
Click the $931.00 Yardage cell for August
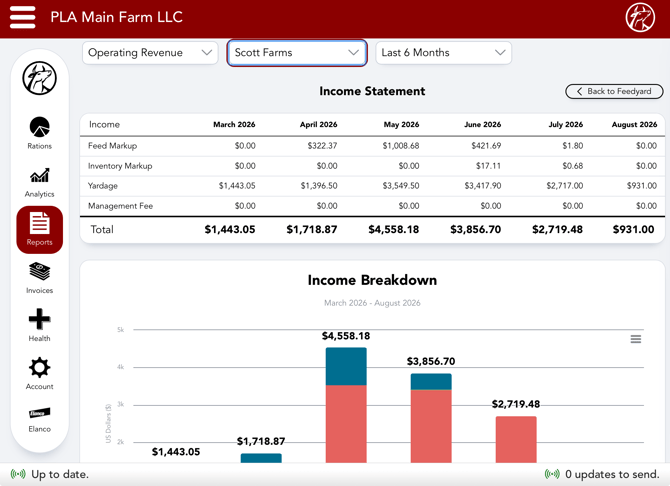642,186
